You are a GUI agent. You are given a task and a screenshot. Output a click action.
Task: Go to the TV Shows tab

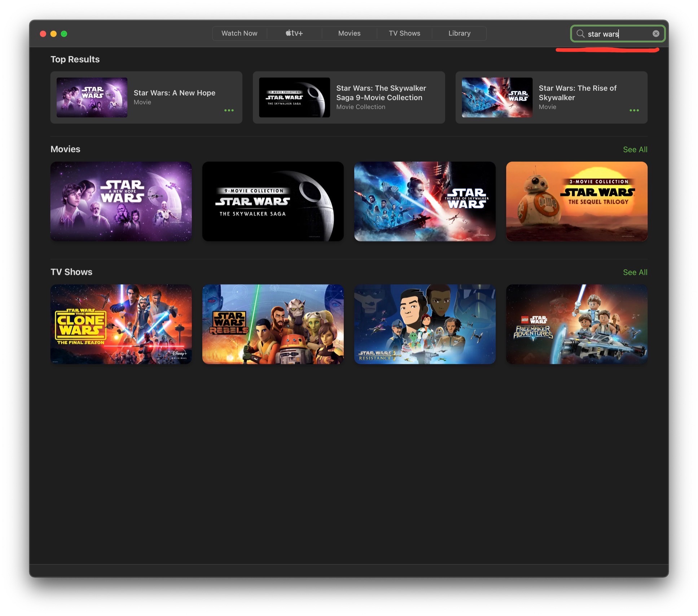[404, 33]
